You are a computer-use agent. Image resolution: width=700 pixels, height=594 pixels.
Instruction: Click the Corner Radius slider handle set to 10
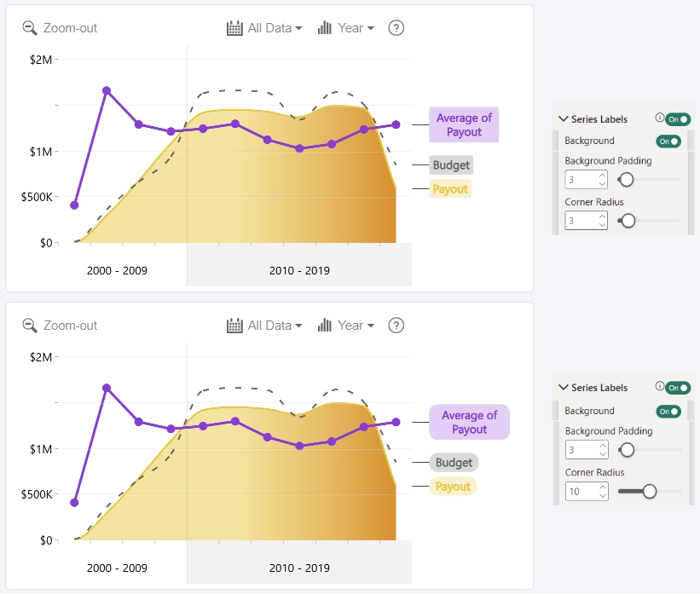649,492
